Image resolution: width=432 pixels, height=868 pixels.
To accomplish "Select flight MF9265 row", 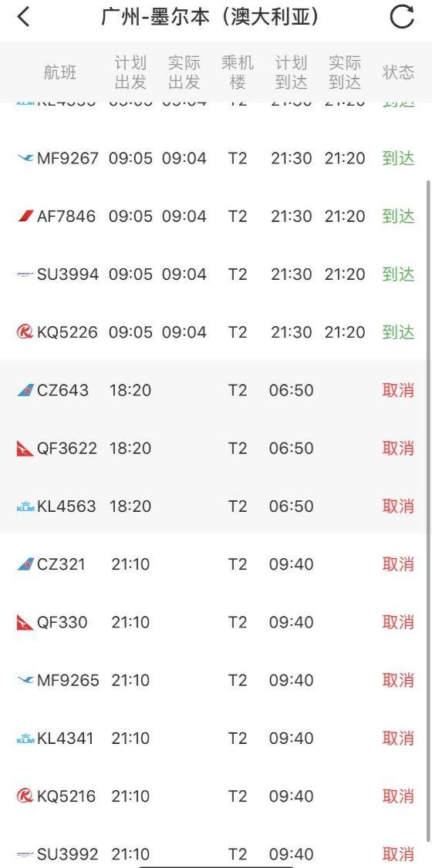I will point(216,680).
